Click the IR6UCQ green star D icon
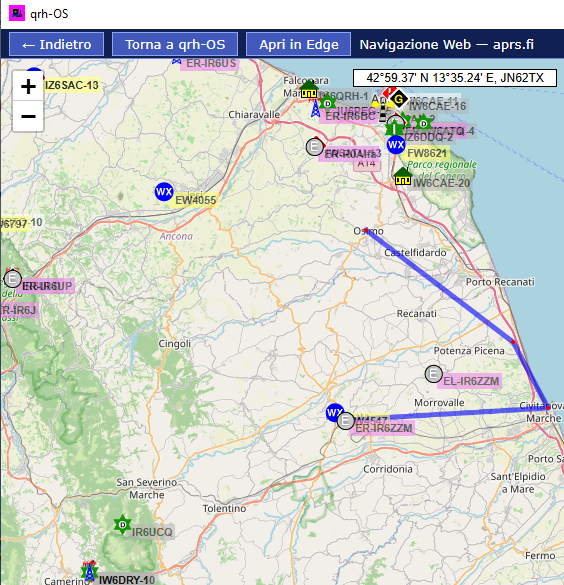 pos(122,525)
